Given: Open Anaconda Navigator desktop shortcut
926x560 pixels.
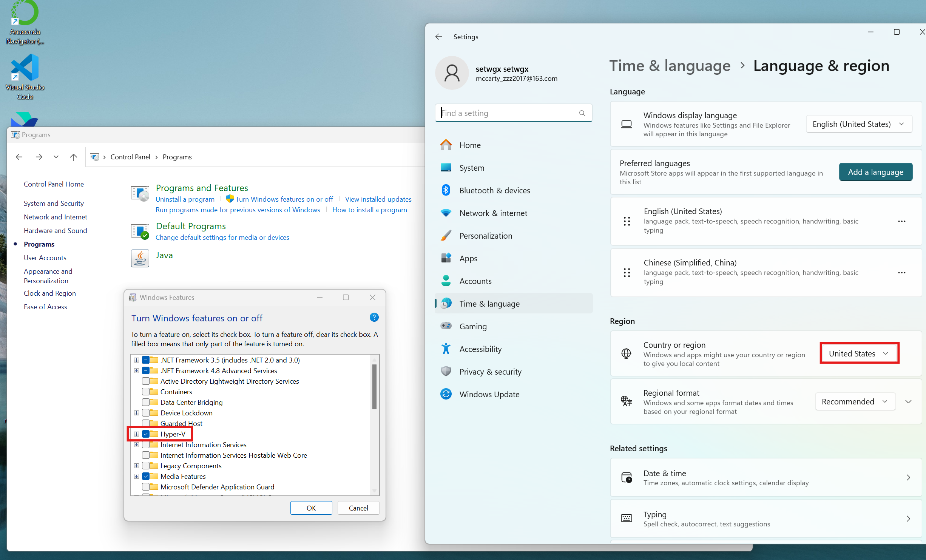Looking at the screenshot, I should tap(25, 23).
